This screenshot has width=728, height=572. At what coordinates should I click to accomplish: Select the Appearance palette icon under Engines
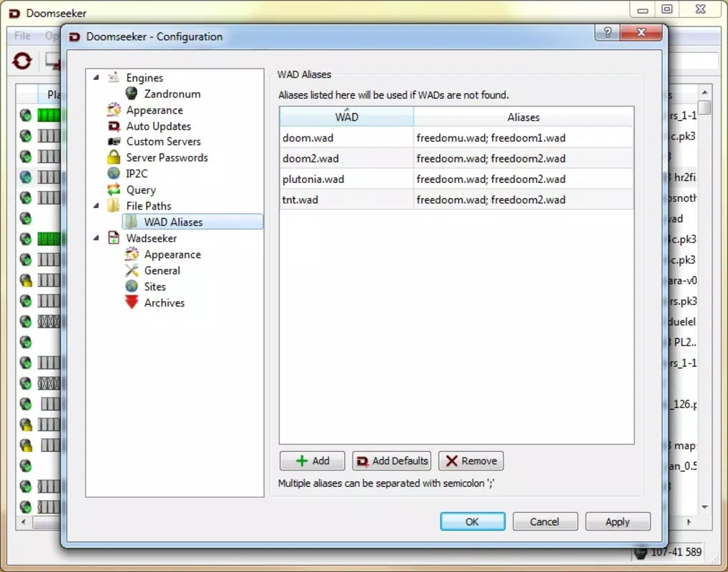pos(114,109)
